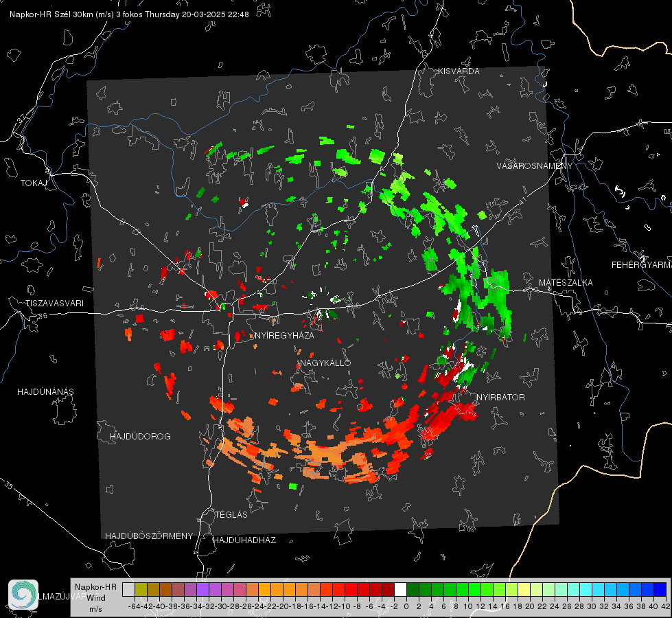Select the yellow swatch between 18 and 20
The image size is (672, 618).
(x=524, y=589)
